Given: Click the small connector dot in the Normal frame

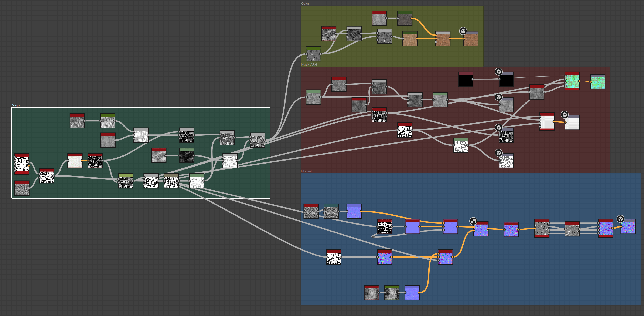Looking at the screenshot, I should [x=373, y=237].
